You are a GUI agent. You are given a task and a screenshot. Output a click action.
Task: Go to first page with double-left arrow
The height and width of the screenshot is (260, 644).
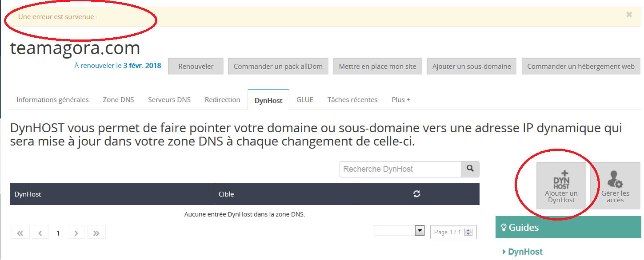point(20,232)
